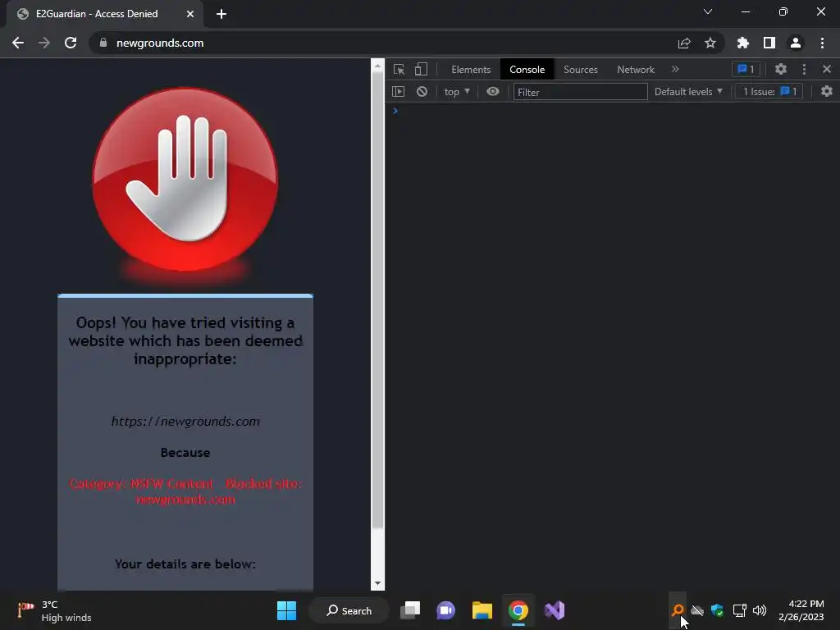Screen dimensions: 840x630
Task: Go back to the previous page
Action: (x=18, y=43)
